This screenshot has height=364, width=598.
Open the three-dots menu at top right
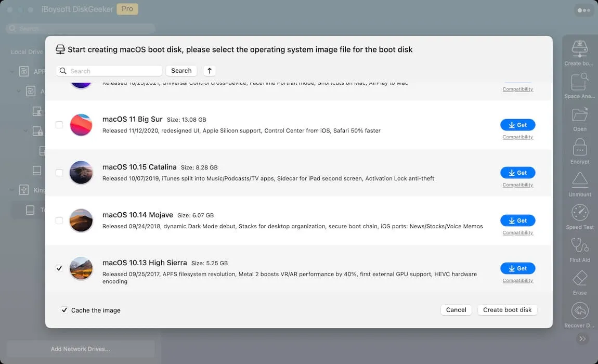coord(583,10)
